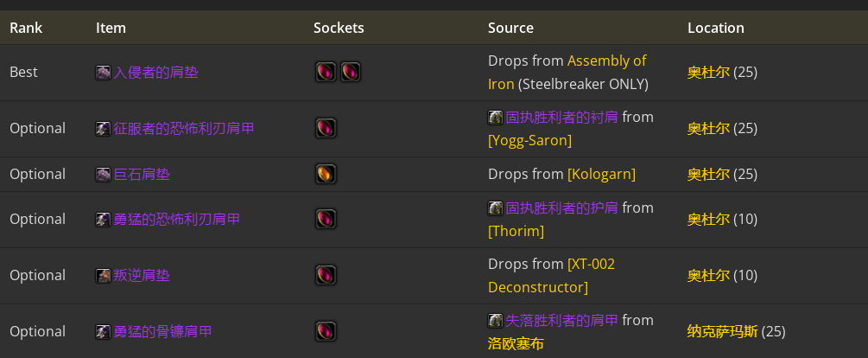Open the 纳克萨玛斯 location link
Viewport: 868px width, 358px height.
[x=722, y=331]
